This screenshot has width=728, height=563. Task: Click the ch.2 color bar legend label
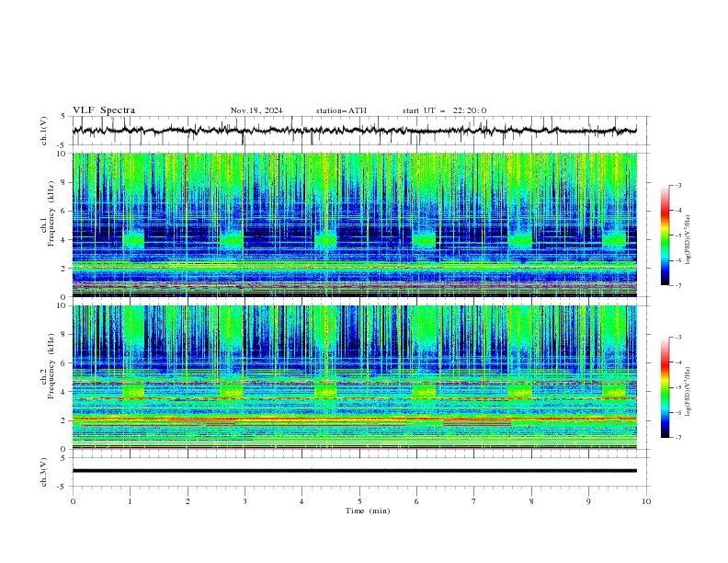(688, 392)
